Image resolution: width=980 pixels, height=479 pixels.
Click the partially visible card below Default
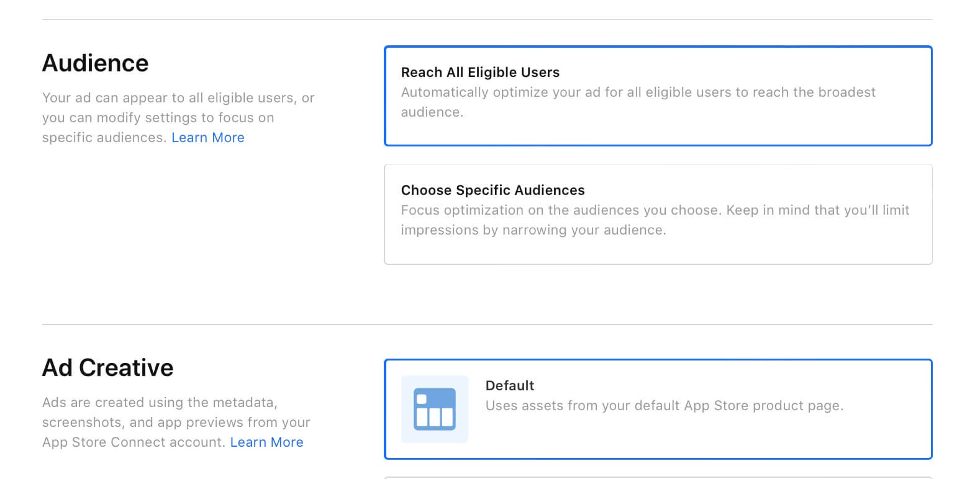tap(658, 477)
